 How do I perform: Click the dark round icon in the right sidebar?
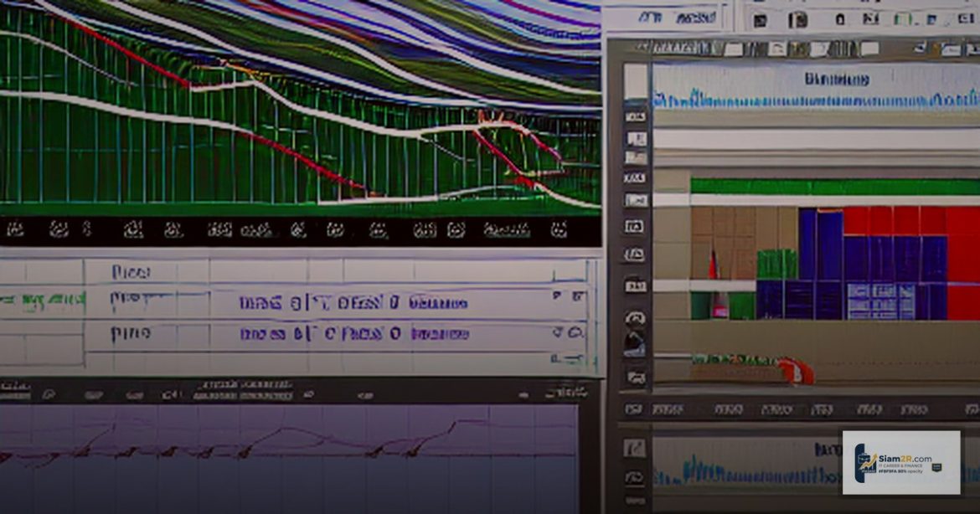click(634, 343)
